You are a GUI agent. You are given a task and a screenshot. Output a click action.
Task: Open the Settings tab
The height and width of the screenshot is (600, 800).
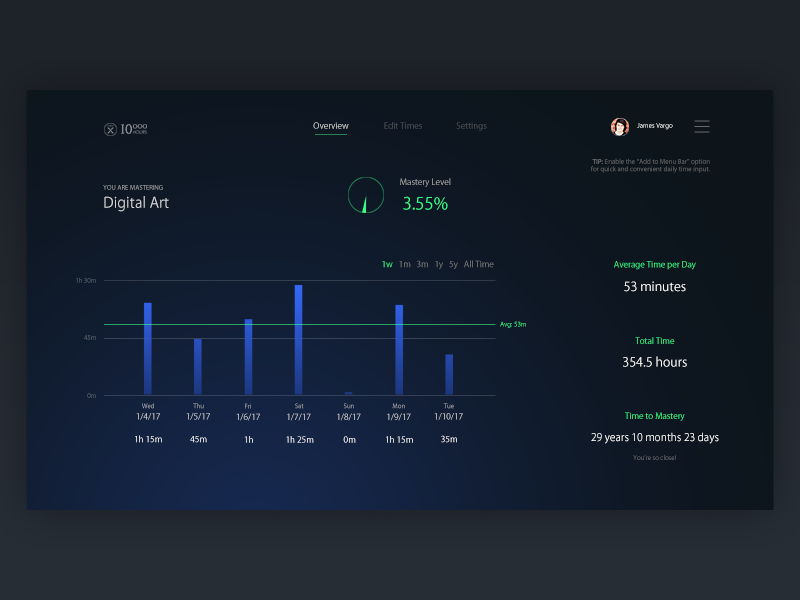click(x=471, y=125)
